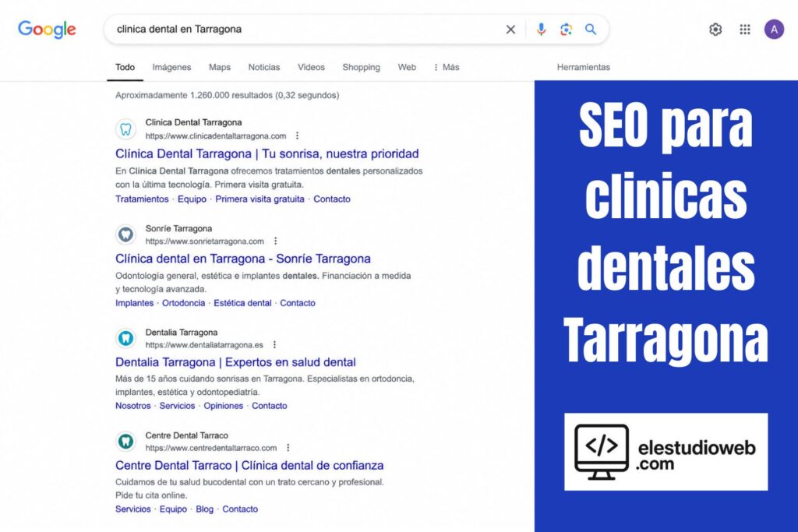Click the Ortodoncia sitelink
The height and width of the screenshot is (532, 798).
183,303
